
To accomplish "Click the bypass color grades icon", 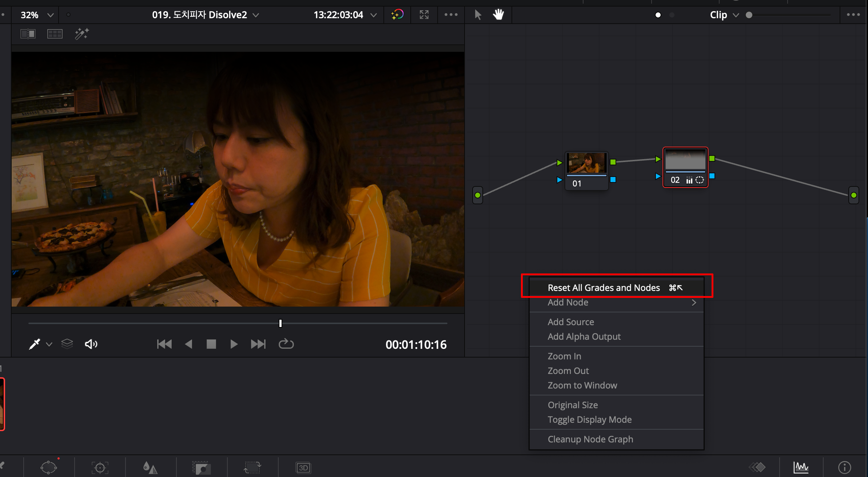I will pos(397,15).
